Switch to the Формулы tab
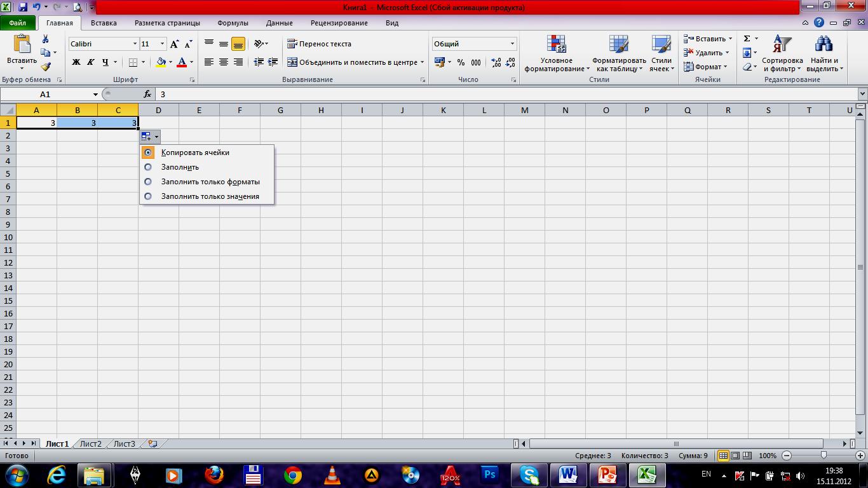868x488 pixels. (233, 23)
